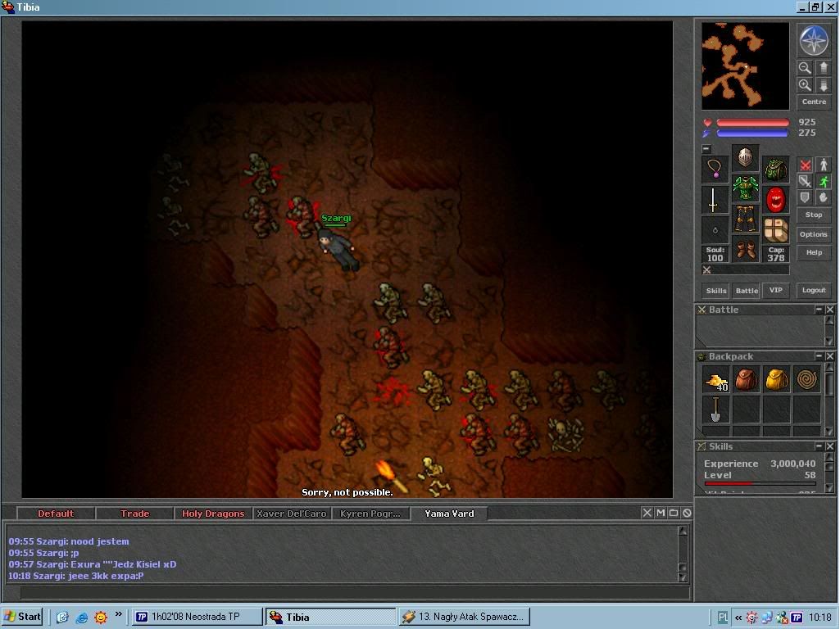Viewport: 840px width, 629px height.
Task: Enable balanced fighting mode
Action: coord(805,182)
